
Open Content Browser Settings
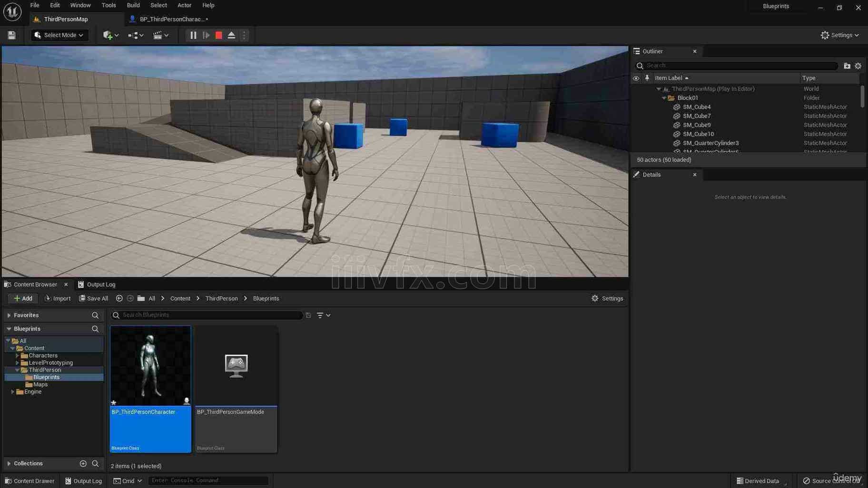pos(607,299)
